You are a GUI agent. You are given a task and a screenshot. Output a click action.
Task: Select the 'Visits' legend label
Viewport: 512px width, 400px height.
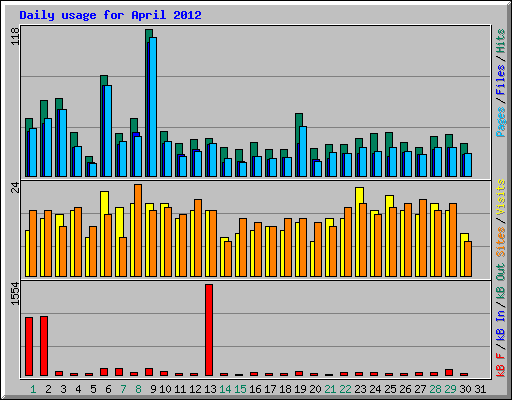501,197
